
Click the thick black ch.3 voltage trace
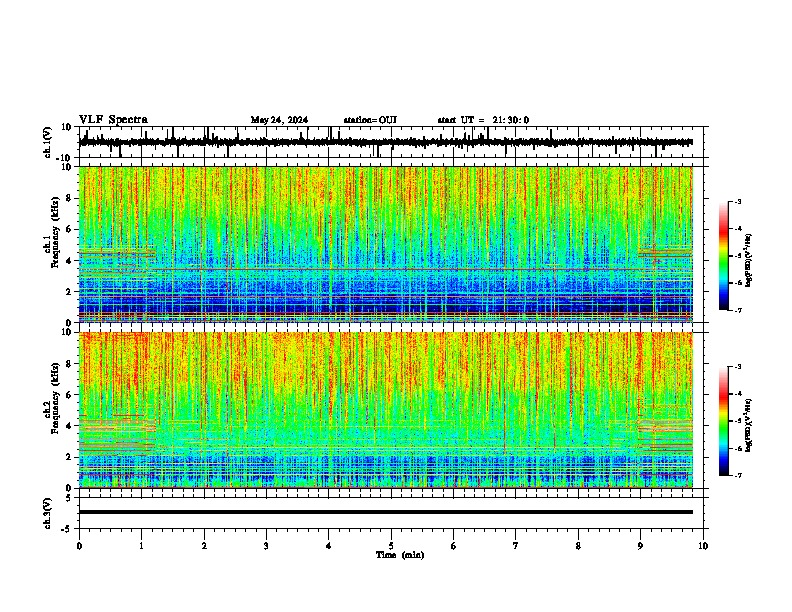coord(386,512)
